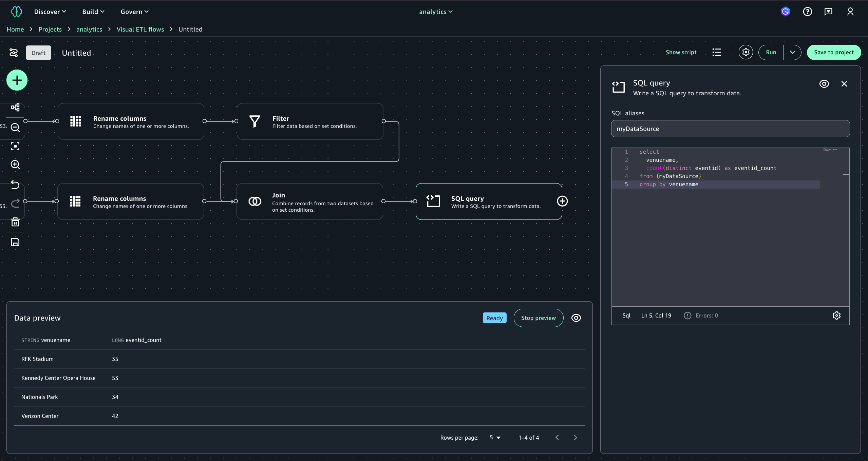Open the Build menu
Viewport: 868px width, 461px height.
[x=93, y=12]
